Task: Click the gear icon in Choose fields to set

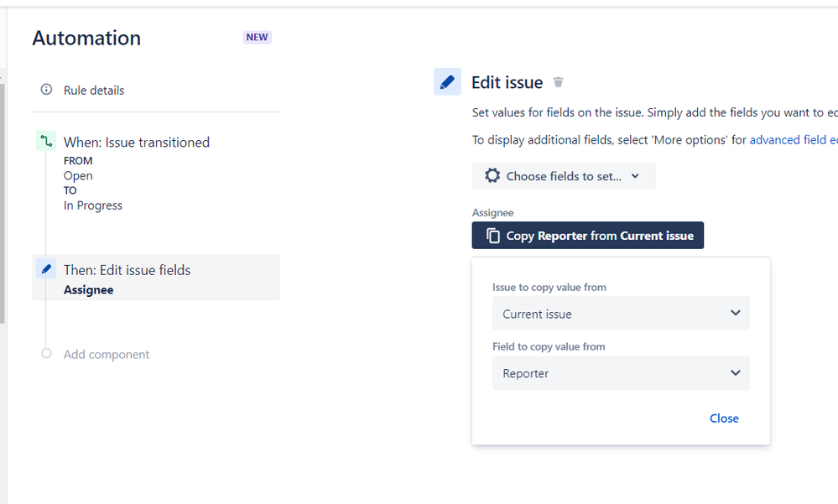Action: tap(492, 175)
